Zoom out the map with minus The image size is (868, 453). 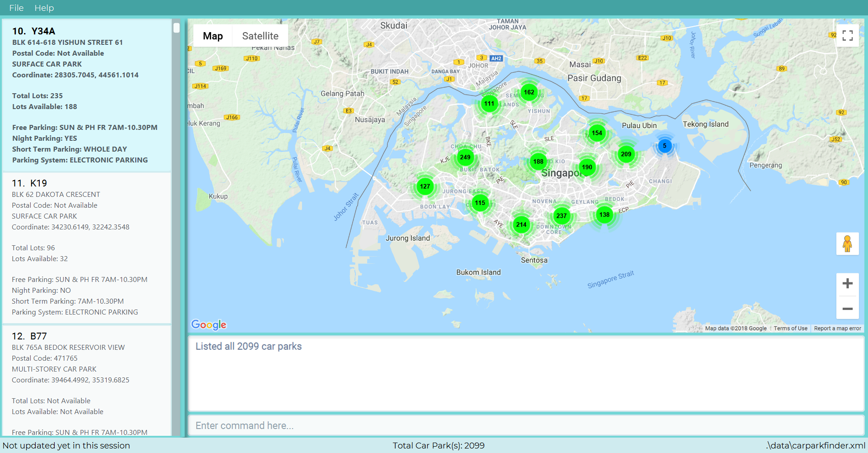pyautogui.click(x=848, y=309)
